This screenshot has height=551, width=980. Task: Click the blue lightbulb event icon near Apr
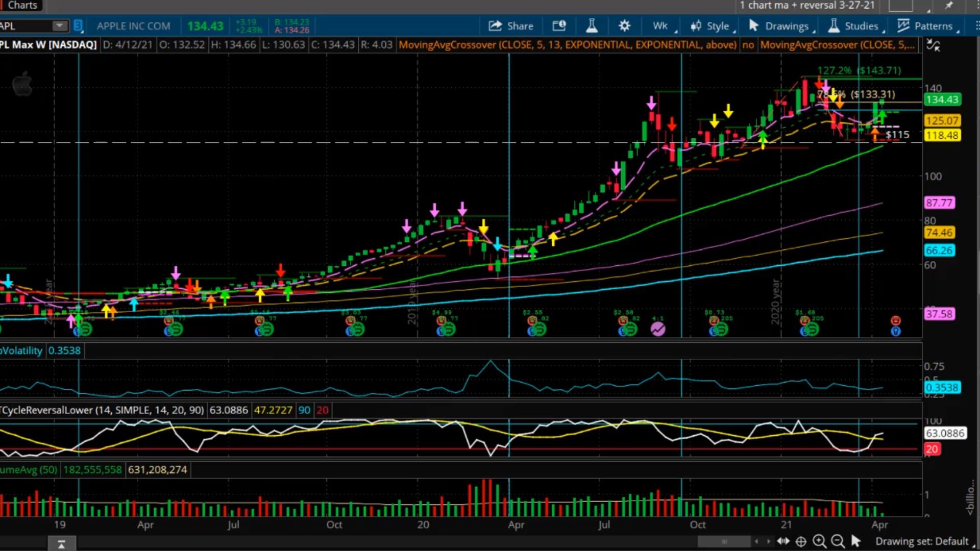[896, 331]
